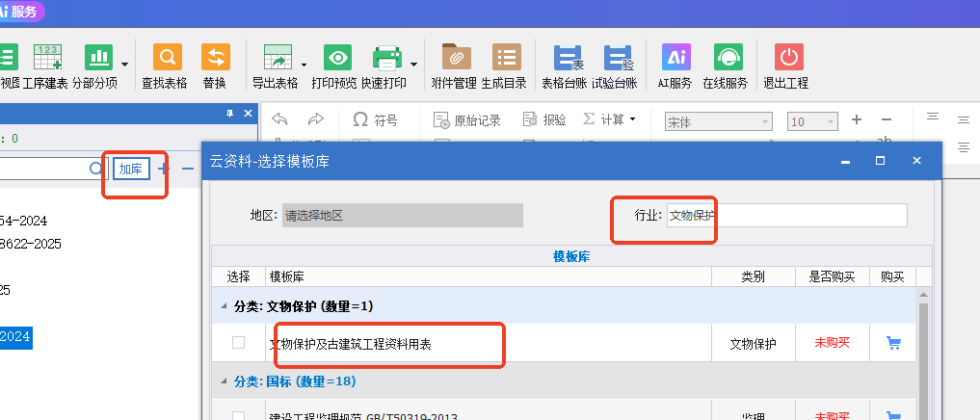Click the left panel search magnifier
Image resolution: width=980 pixels, height=420 pixels.
(95, 169)
